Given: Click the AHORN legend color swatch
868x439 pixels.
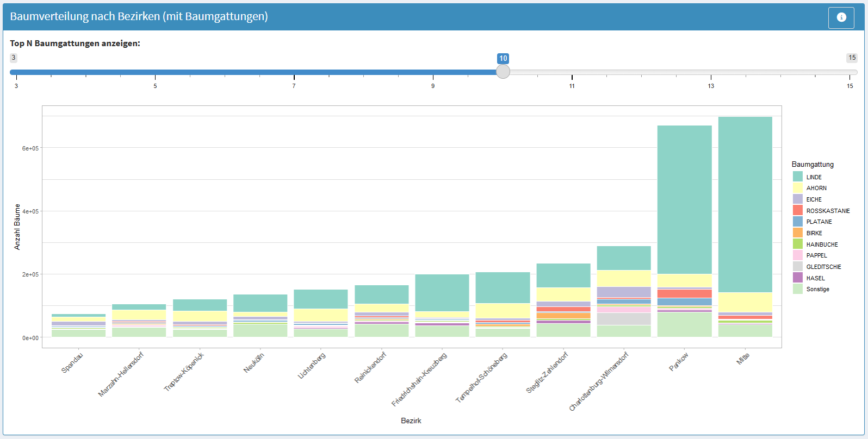Looking at the screenshot, I should tap(797, 188).
